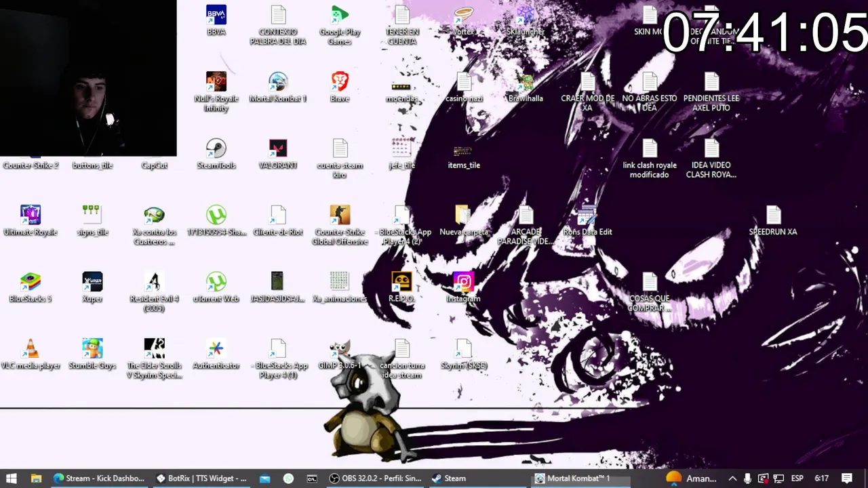This screenshot has height=488, width=868.
Task: Open the notification center icon
Action: (847, 479)
